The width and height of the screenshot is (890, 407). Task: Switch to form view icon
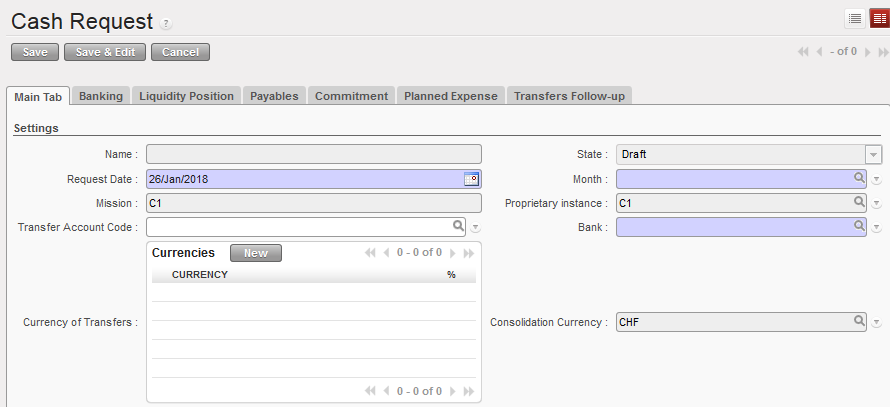[x=879, y=18]
